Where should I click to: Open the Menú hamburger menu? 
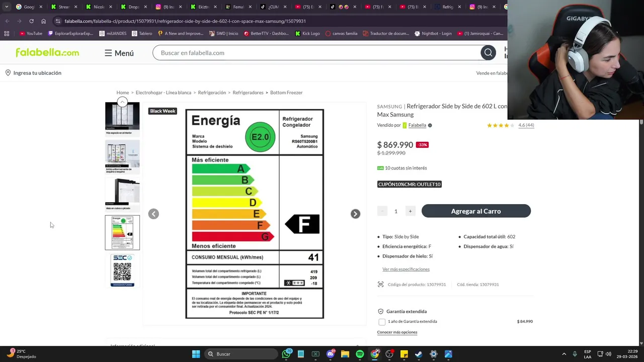pyautogui.click(x=119, y=53)
